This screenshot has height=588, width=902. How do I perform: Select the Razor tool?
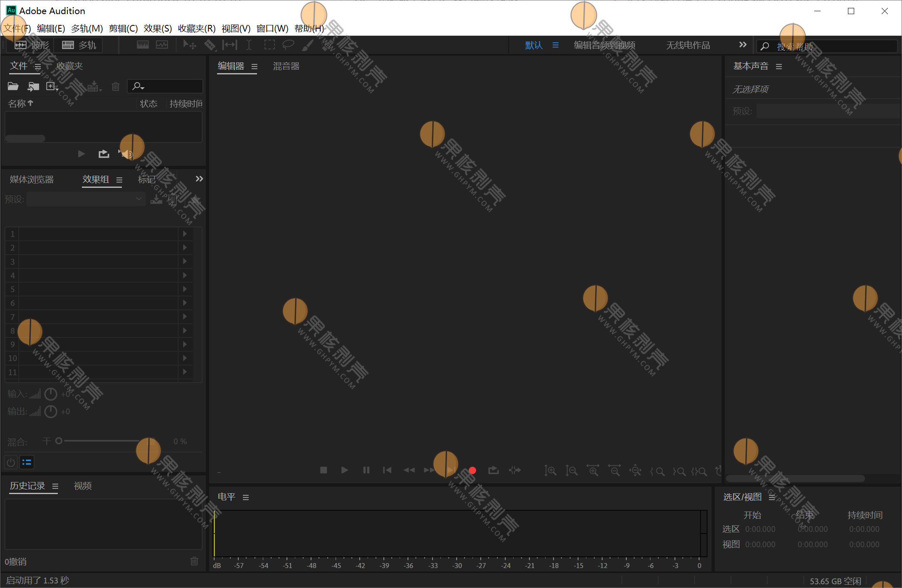click(210, 45)
